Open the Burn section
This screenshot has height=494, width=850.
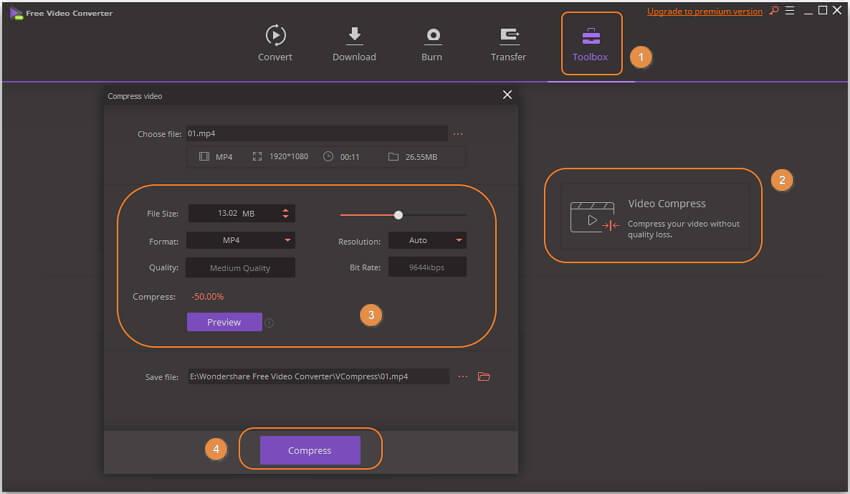pyautogui.click(x=432, y=44)
